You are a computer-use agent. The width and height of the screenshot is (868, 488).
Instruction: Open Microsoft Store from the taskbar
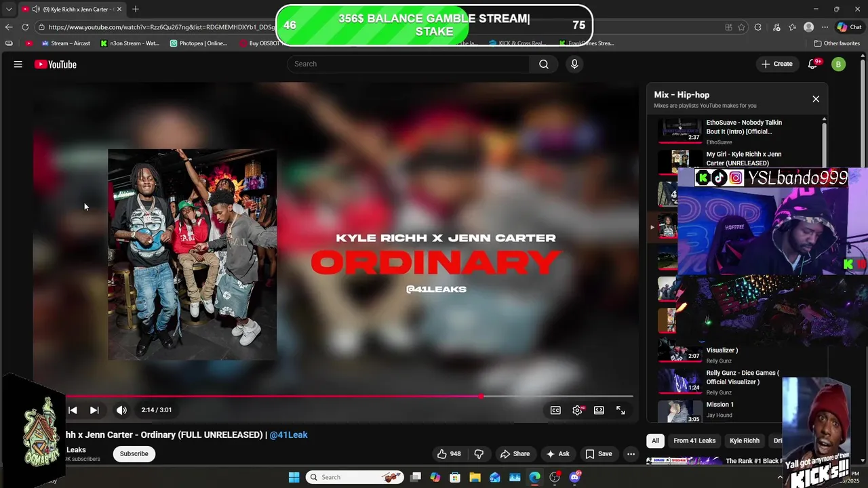(455, 477)
